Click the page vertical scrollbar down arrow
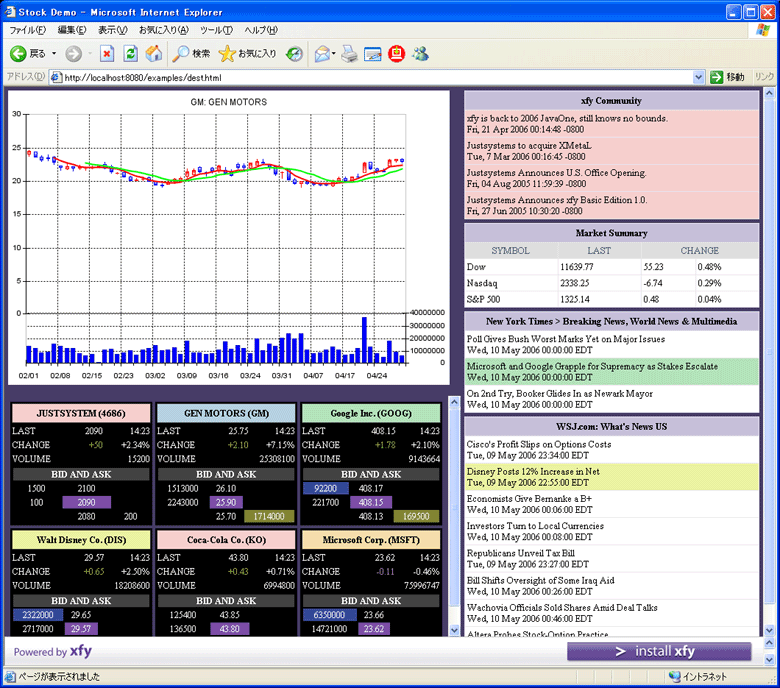This screenshot has width=780, height=688. 768,630
